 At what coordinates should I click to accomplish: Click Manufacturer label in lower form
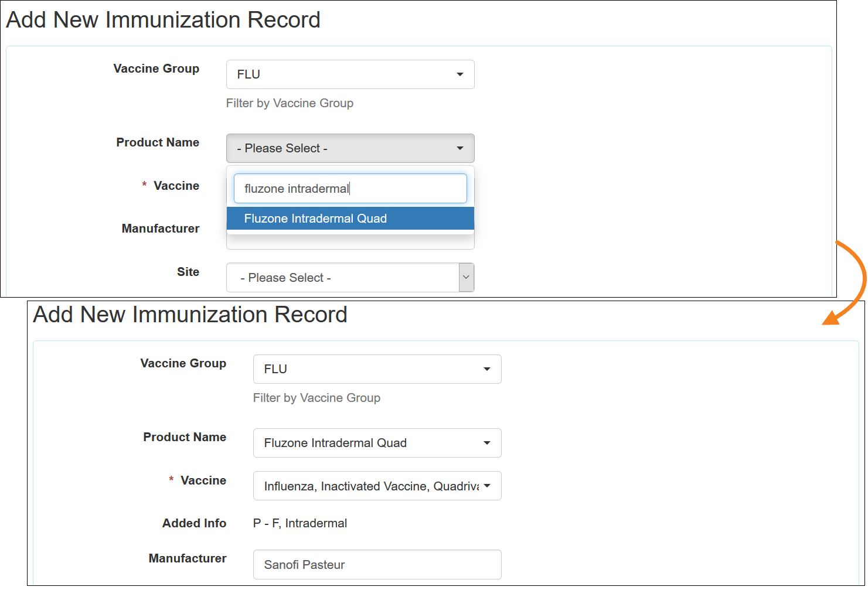point(188,558)
